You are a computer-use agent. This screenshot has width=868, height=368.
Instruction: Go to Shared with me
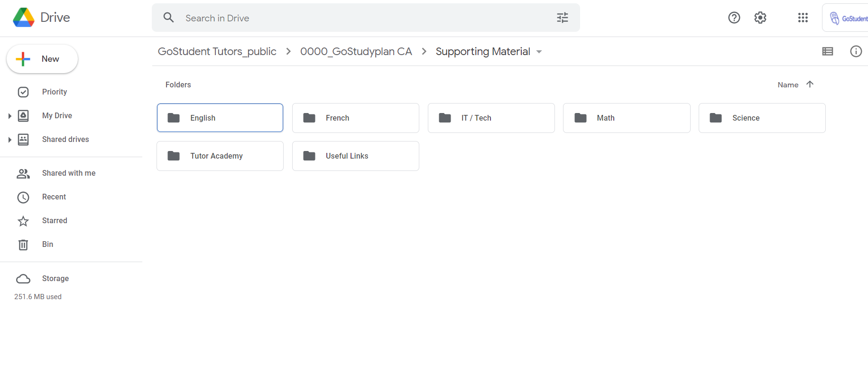(68, 173)
